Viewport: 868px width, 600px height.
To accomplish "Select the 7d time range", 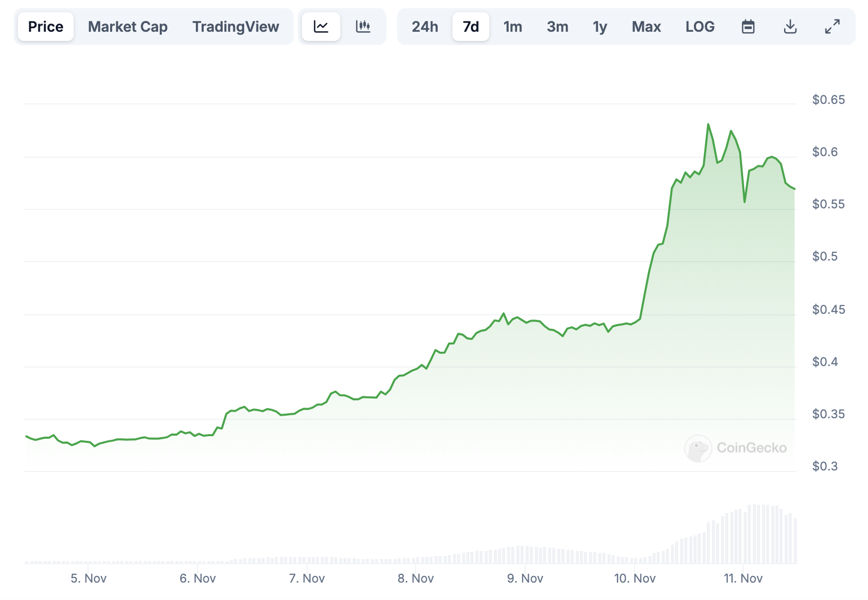I will (471, 27).
